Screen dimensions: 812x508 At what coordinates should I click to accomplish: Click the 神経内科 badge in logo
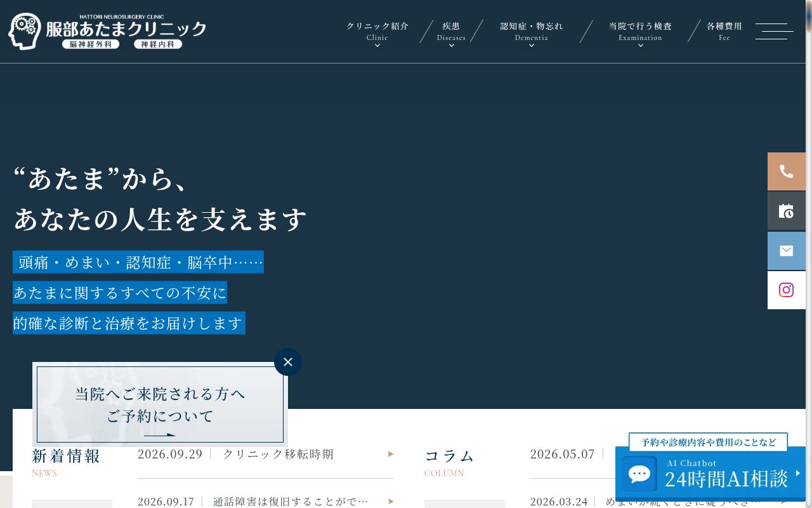click(158, 44)
